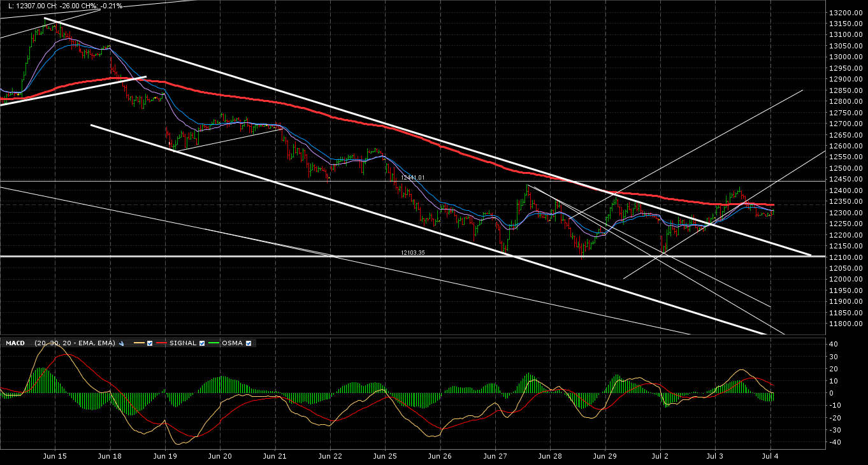The width and height of the screenshot is (868, 465).
Task: Click the Jun 28 date axis label
Action: 550,456
